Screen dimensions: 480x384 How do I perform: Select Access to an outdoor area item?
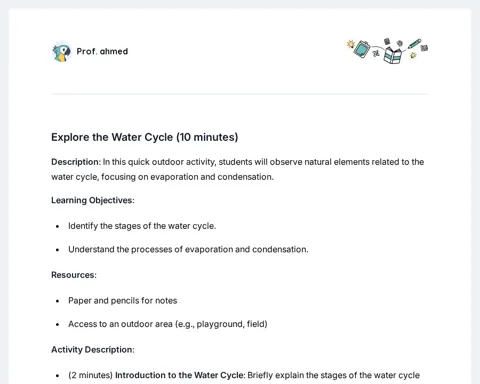(168, 324)
